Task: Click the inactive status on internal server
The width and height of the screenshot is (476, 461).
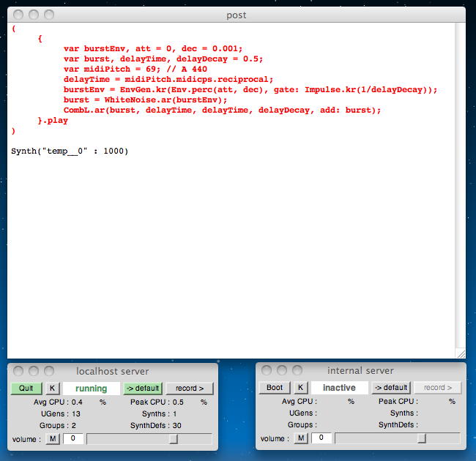Action: point(339,388)
